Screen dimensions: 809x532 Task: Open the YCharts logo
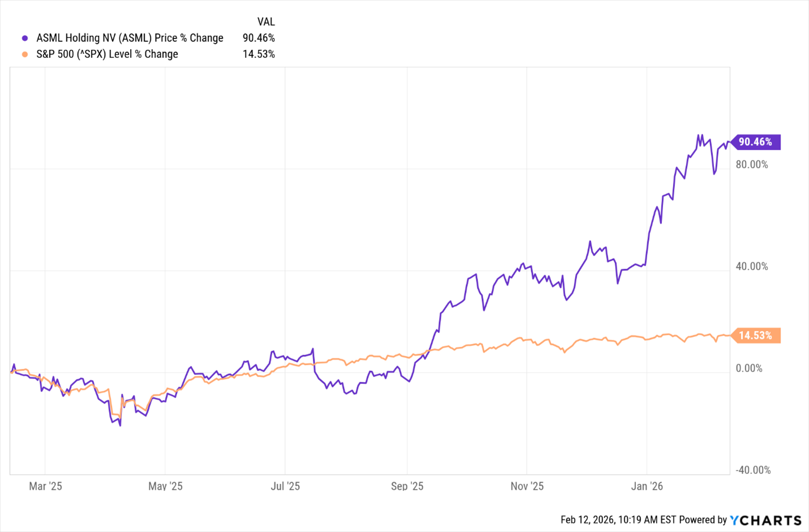[766, 520]
